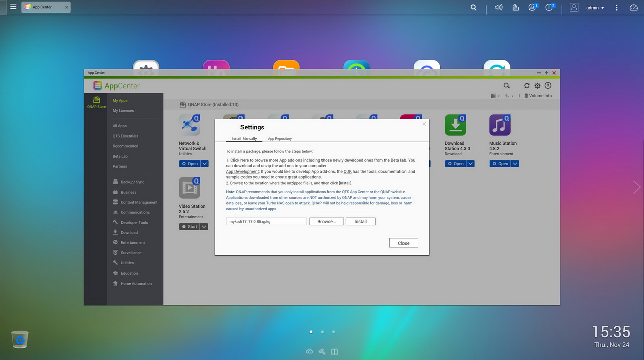644x360 pixels.
Task: Open the grid view mode dropdown
Action: click(x=495, y=96)
